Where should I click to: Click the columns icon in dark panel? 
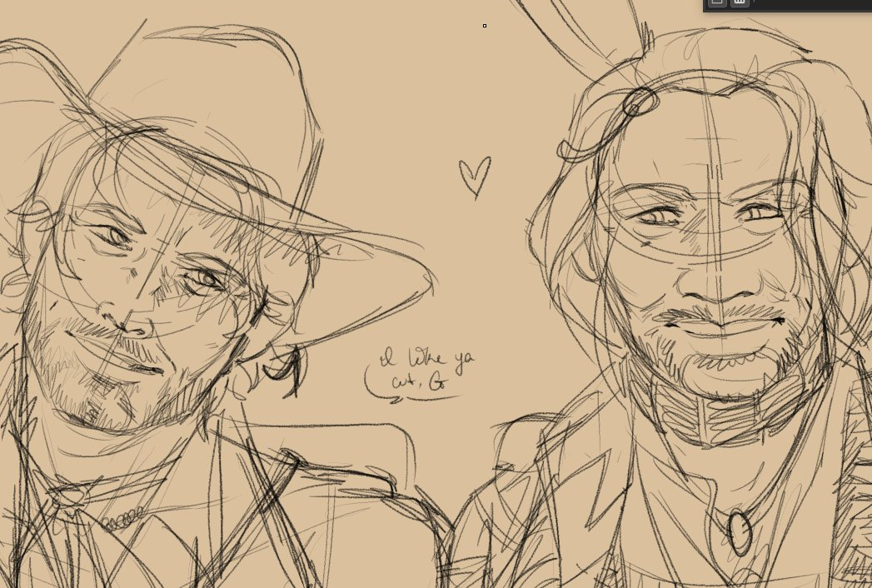click(740, 2)
